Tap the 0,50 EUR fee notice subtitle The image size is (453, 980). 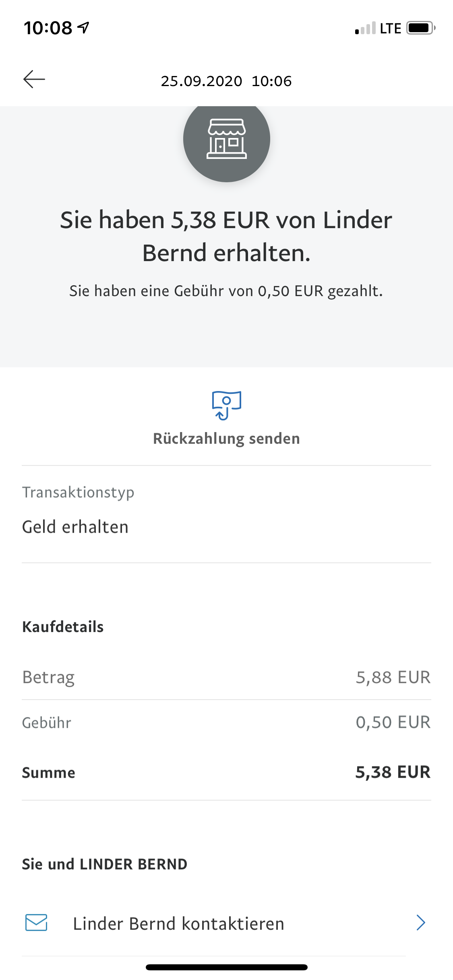[x=226, y=291]
